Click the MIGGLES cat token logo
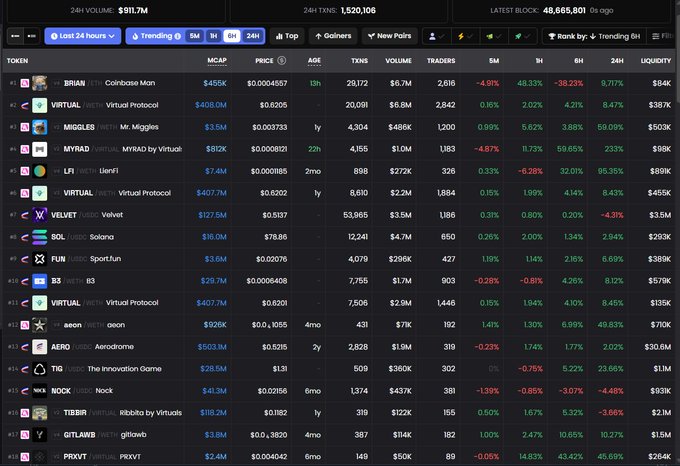The width and height of the screenshot is (680, 466). [x=39, y=127]
